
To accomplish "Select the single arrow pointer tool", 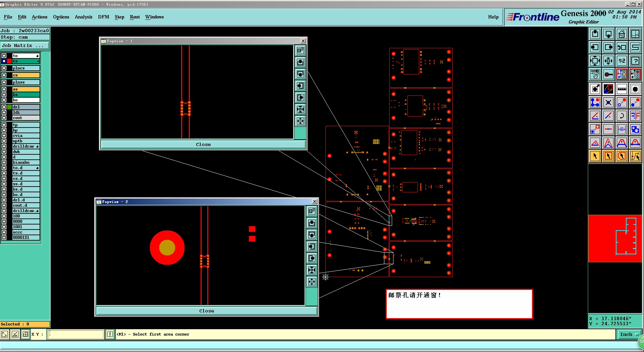I will click(x=595, y=156).
